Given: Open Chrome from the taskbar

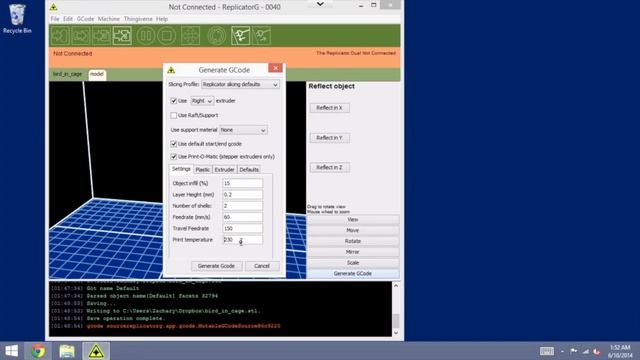Looking at the screenshot, I should tap(38, 351).
